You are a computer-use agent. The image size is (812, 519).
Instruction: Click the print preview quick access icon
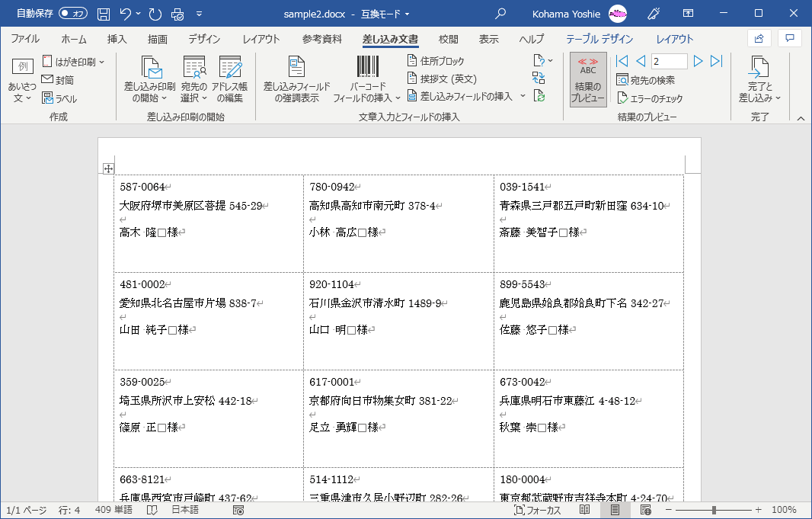[177, 14]
